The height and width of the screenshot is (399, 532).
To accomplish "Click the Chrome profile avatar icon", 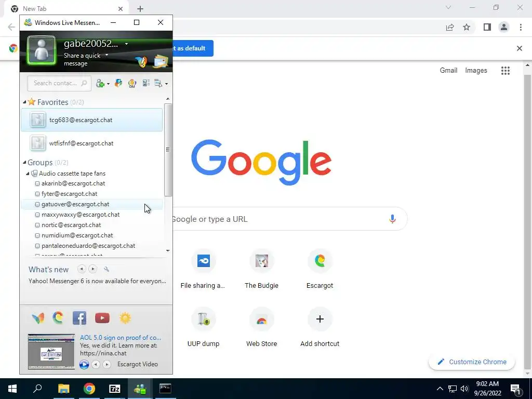I will click(504, 27).
